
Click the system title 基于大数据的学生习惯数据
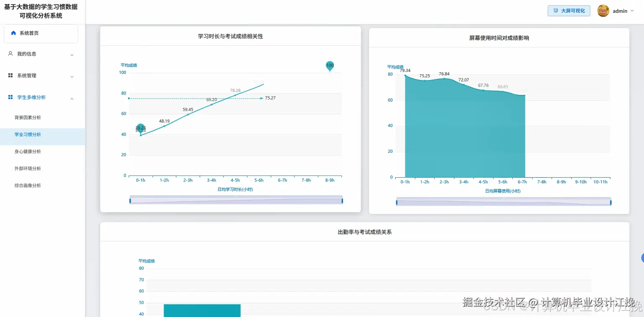tap(41, 7)
